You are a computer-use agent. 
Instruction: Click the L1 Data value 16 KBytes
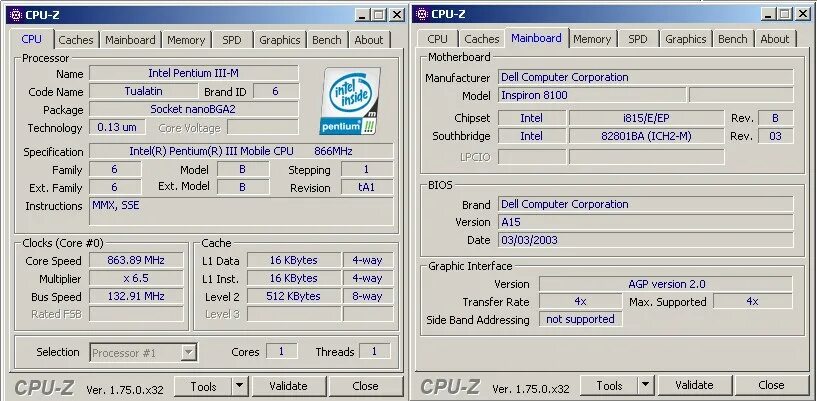pyautogui.click(x=293, y=260)
